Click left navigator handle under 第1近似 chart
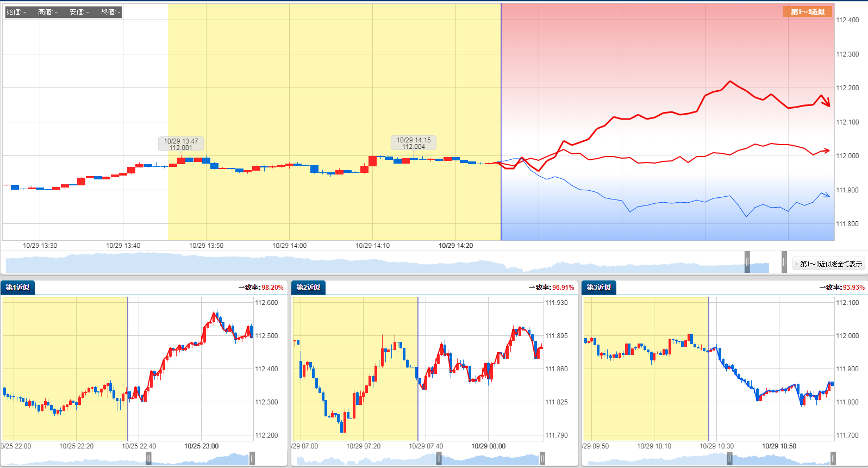This screenshot has width=868, height=468. tap(148, 459)
